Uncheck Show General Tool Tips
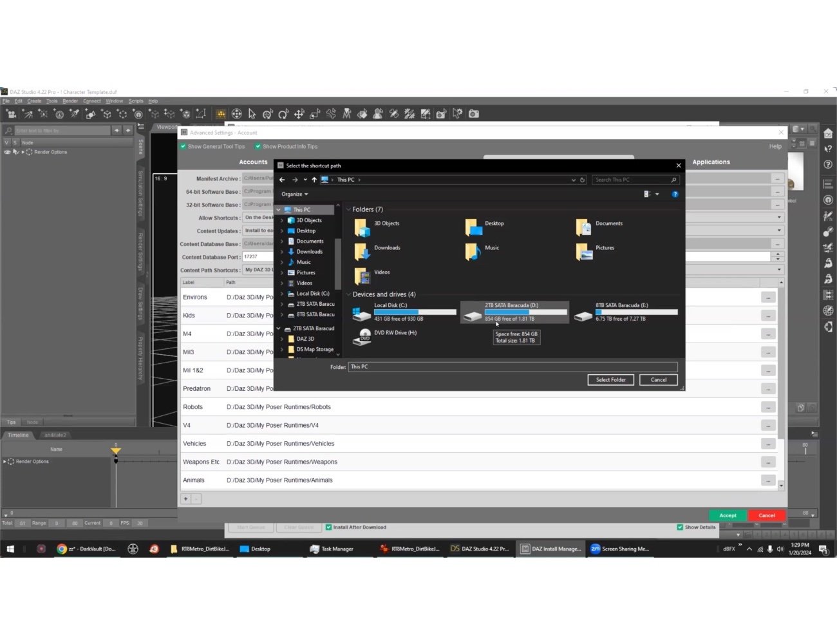837x644 pixels. pyautogui.click(x=184, y=146)
